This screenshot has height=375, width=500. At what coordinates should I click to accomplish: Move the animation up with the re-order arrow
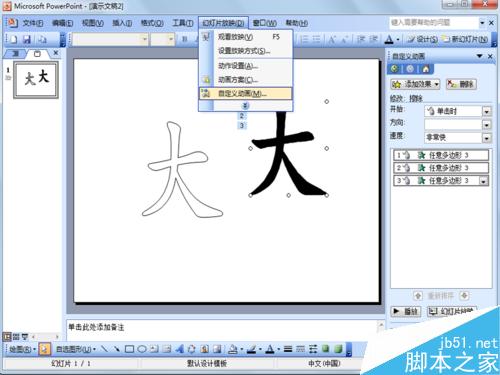tap(418, 295)
